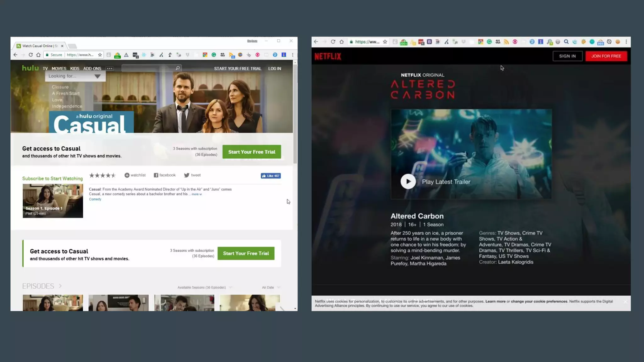644x362 pixels.
Task: Dismiss the Netflix cookie notice
Action: 625,302
